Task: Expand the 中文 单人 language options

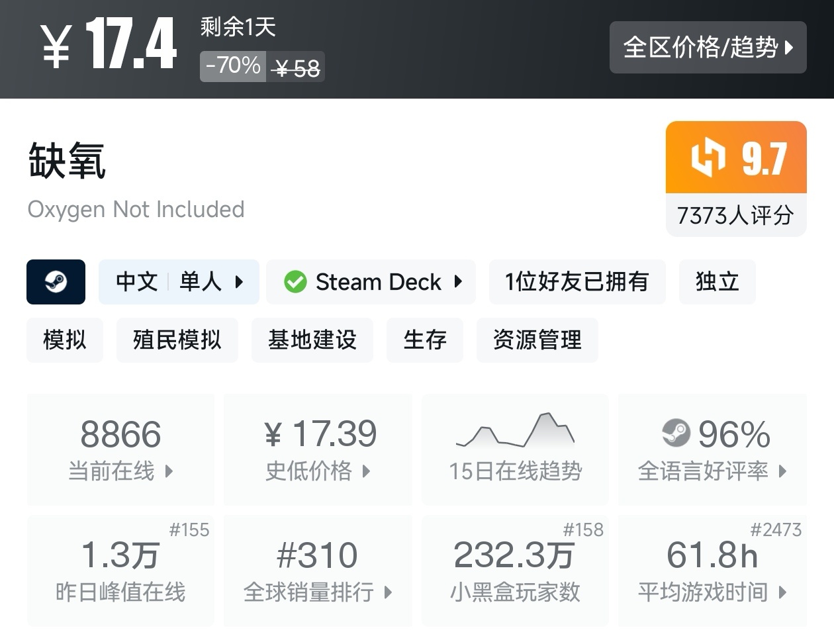Action: (x=179, y=282)
